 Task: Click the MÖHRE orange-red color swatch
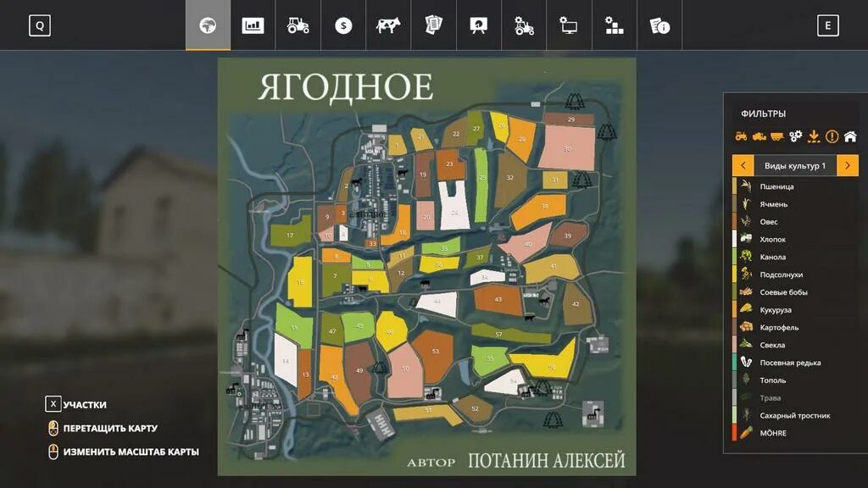[x=735, y=433]
